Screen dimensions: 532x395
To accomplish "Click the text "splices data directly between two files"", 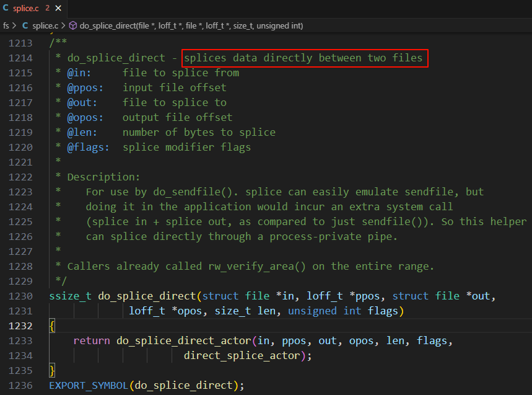I will pos(303,58).
